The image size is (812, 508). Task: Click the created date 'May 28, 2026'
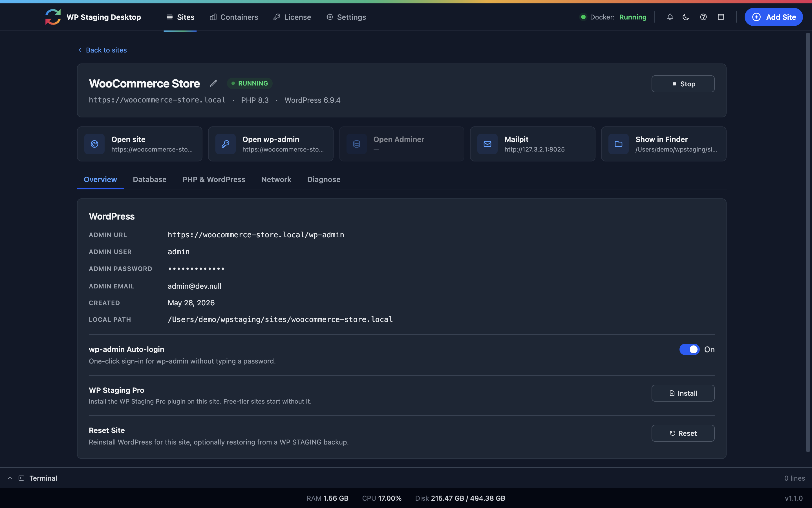[x=191, y=303]
